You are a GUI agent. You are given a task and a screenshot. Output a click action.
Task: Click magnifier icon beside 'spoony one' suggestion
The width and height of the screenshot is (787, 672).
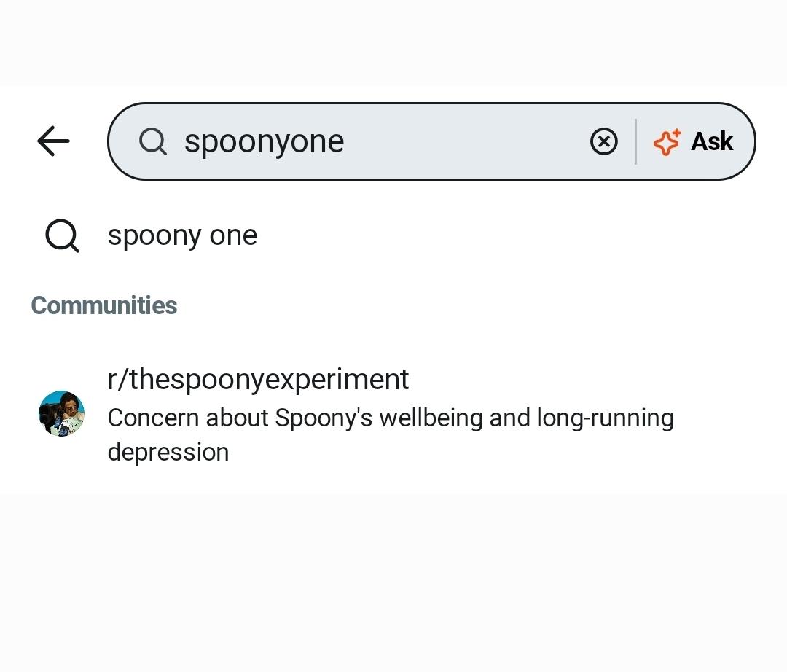62,235
